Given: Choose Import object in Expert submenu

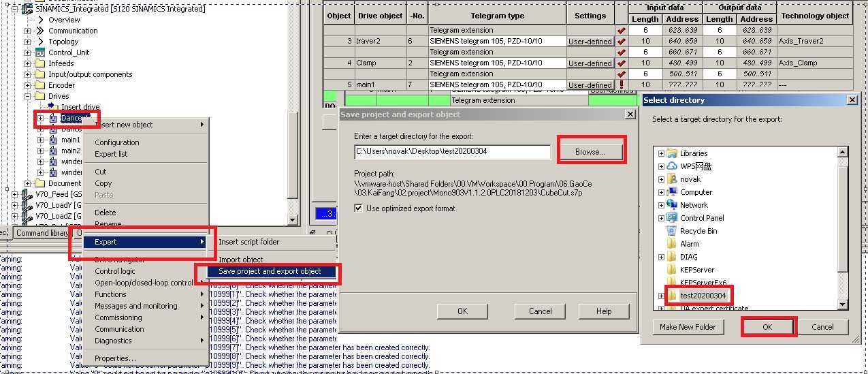Looking at the screenshot, I should pos(270,260).
